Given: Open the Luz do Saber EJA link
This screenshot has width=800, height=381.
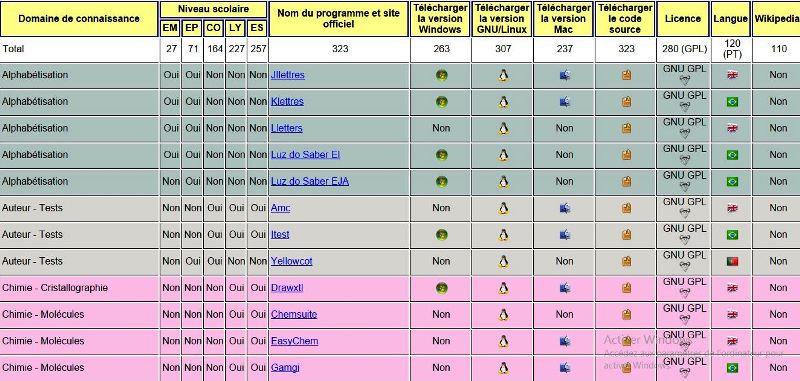Looking at the screenshot, I should [310, 181].
